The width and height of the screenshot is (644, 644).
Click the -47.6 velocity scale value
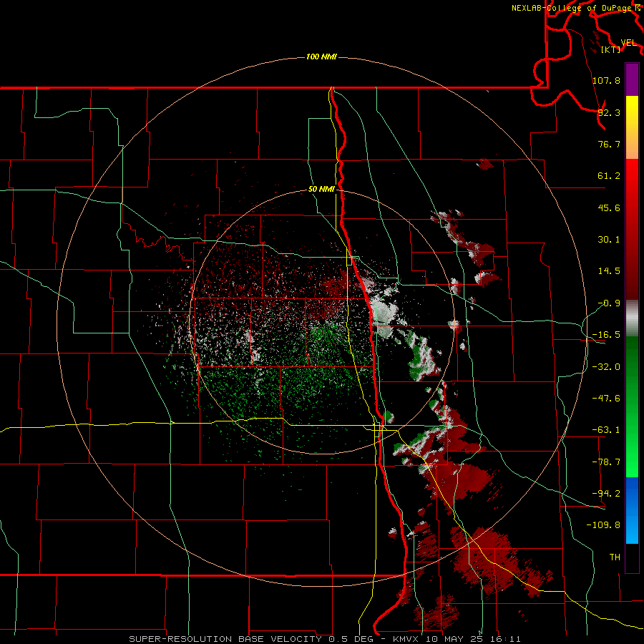click(606, 399)
